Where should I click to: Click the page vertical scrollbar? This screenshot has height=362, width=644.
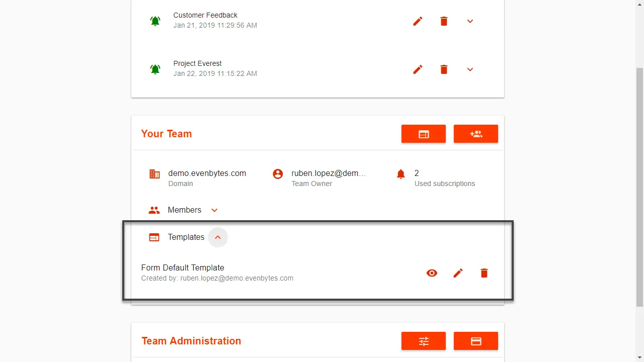(640, 186)
